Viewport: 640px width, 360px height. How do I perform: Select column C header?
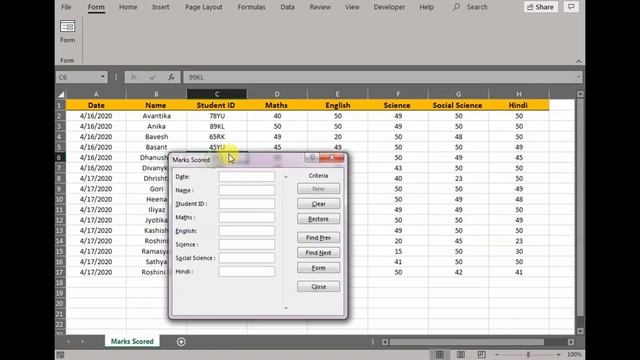[217, 94]
